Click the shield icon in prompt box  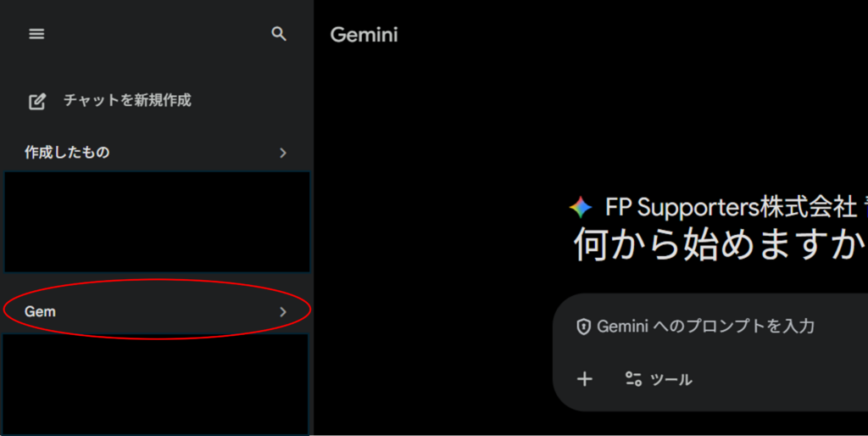click(x=583, y=327)
